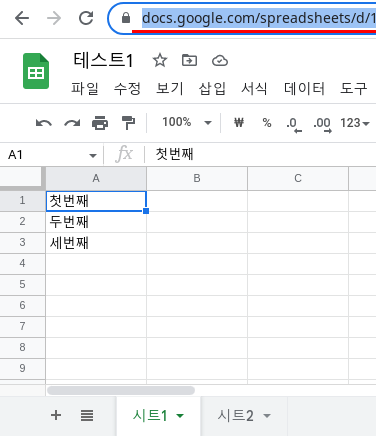Viewport: 376px width, 436px height.
Task: Select the address bar URL
Action: pyautogui.click(x=259, y=18)
